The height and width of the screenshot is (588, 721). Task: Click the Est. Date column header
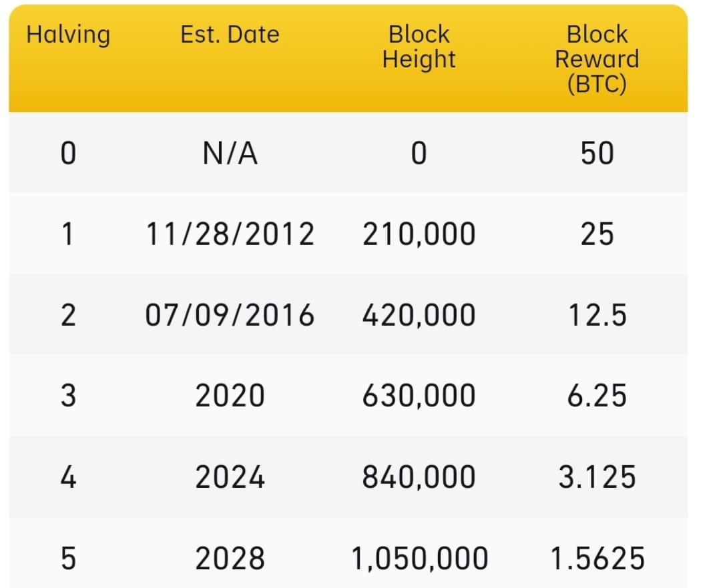(x=230, y=35)
